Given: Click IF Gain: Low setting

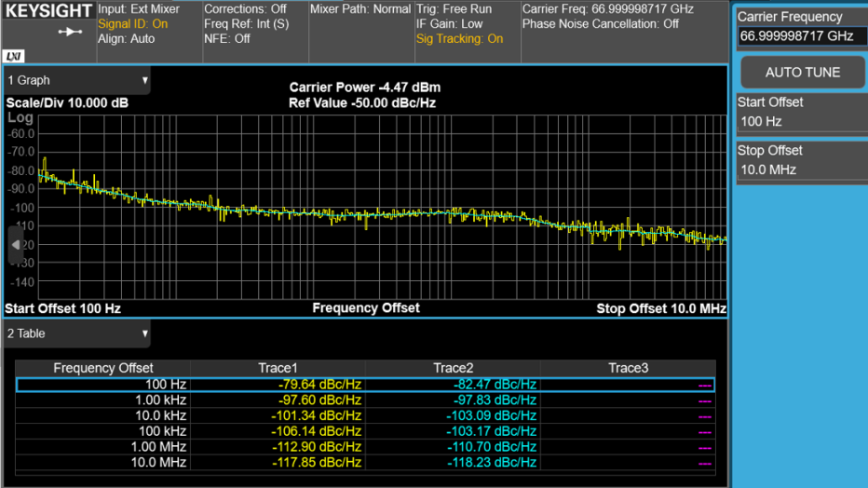Looking at the screenshot, I should click(450, 24).
